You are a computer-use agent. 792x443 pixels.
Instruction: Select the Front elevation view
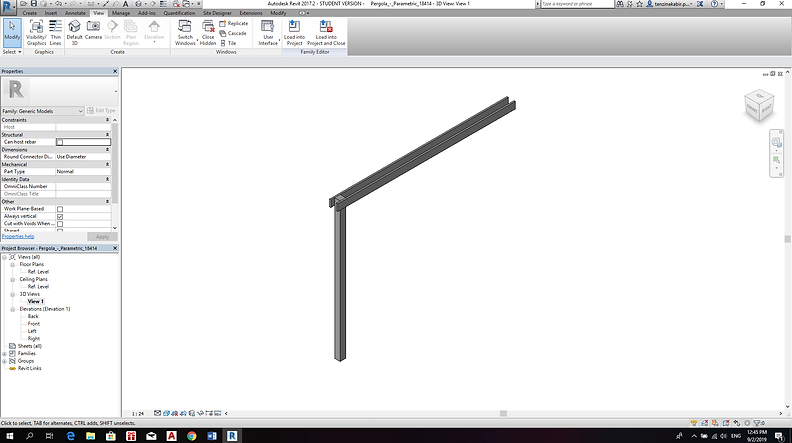[34, 324]
